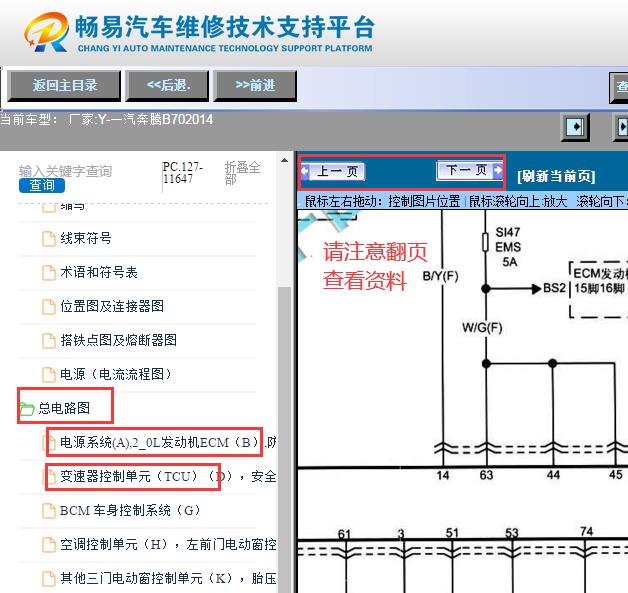Click the page icon beside 术语和符号表

tap(49, 273)
